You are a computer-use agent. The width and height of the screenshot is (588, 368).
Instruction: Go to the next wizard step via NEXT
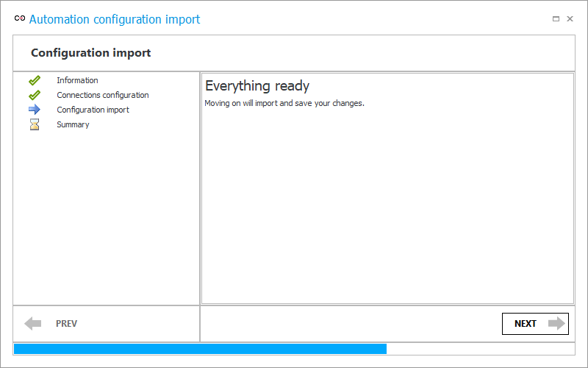coord(535,324)
